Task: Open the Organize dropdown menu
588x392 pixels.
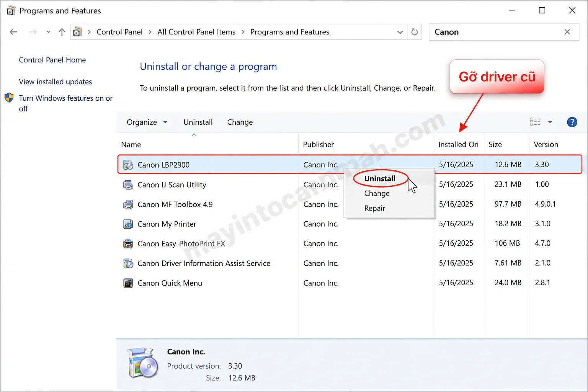Action: (147, 122)
